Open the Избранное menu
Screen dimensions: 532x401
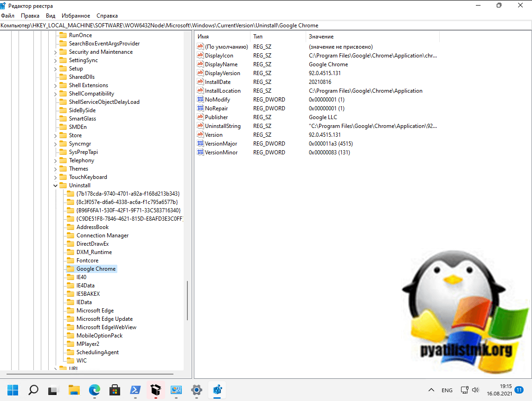coord(80,16)
